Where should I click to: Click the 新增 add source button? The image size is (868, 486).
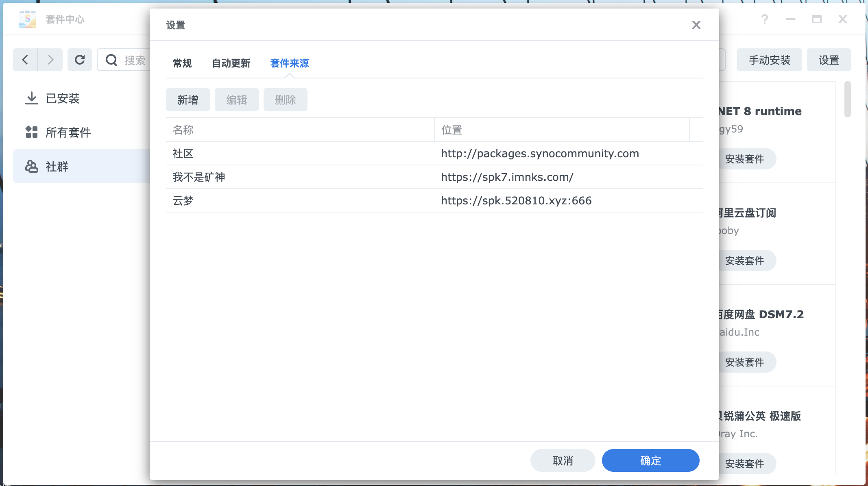coord(188,100)
